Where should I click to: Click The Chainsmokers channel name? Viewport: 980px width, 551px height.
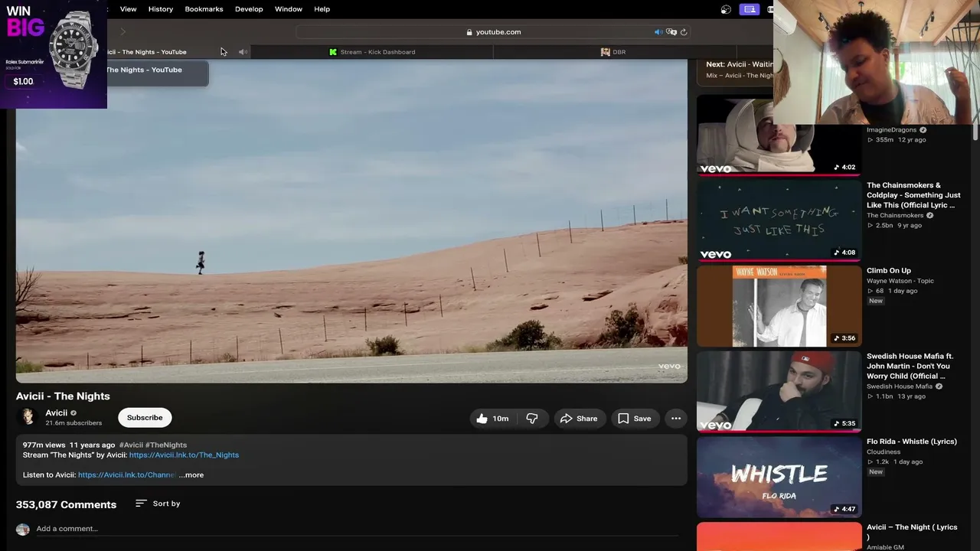[x=895, y=215]
